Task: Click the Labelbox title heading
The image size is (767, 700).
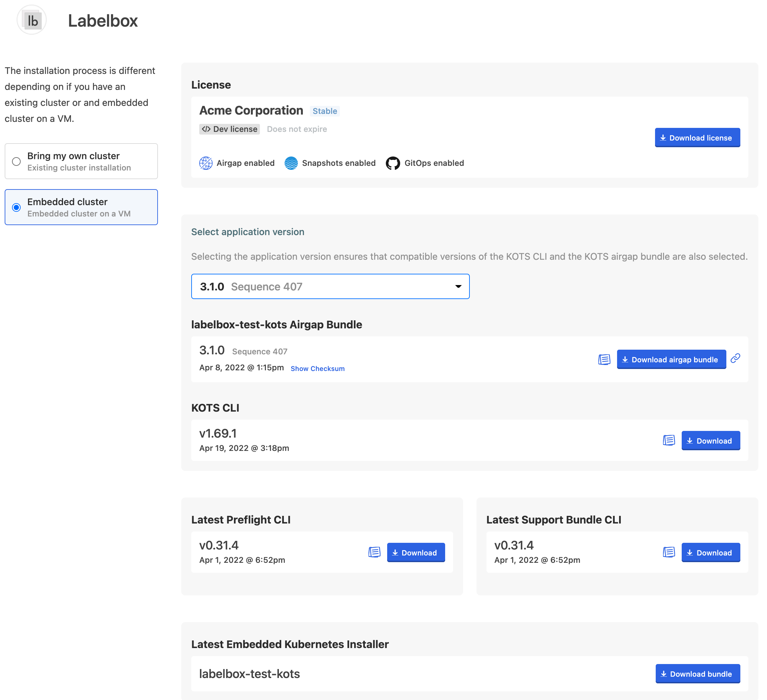Action: (103, 21)
